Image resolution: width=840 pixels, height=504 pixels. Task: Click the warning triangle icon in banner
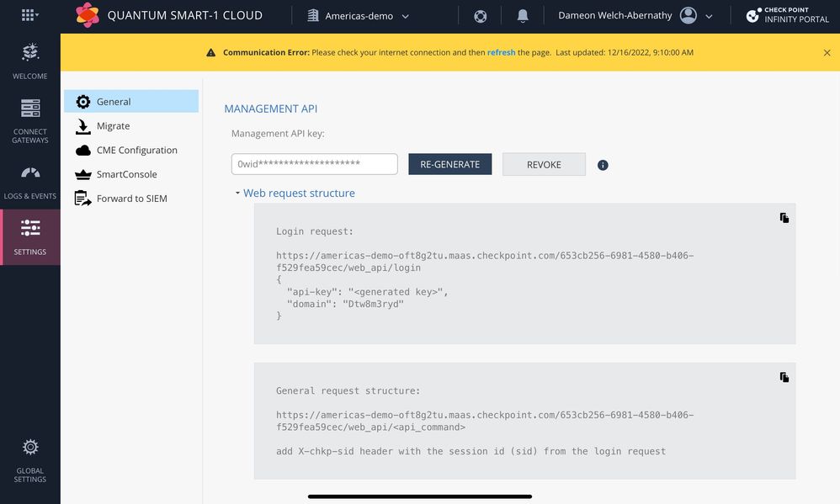(211, 52)
